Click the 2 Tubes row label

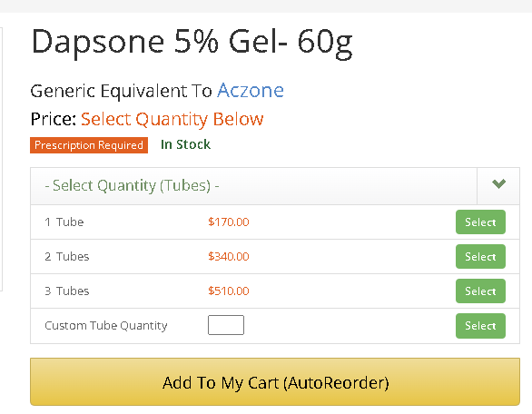click(x=67, y=257)
